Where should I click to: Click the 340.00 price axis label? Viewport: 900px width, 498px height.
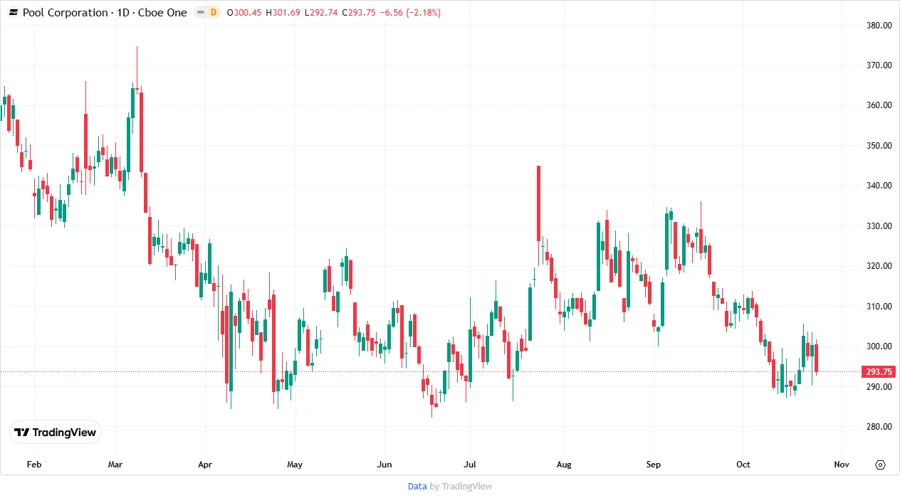[879, 185]
